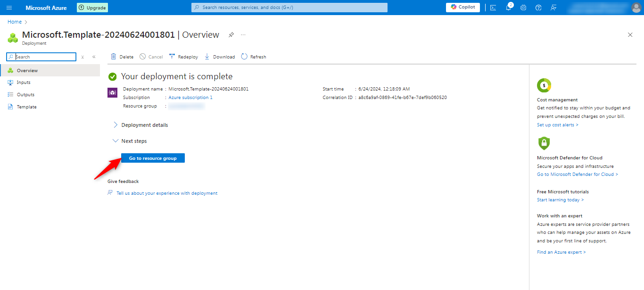Click the Microsoft Defender shield icon

[544, 143]
